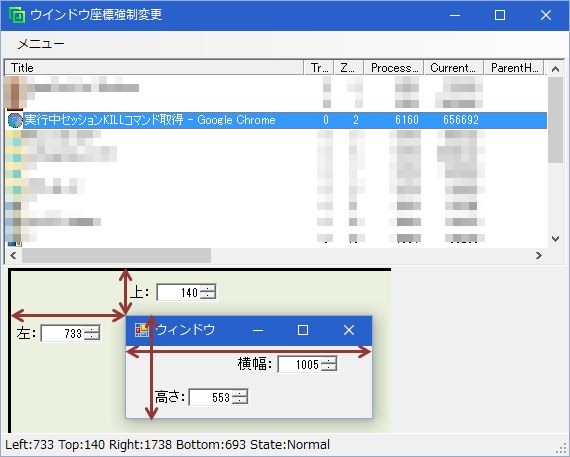The width and height of the screenshot is (570, 457).
Task: Focus the 上 (top) value field
Action: 178,292
